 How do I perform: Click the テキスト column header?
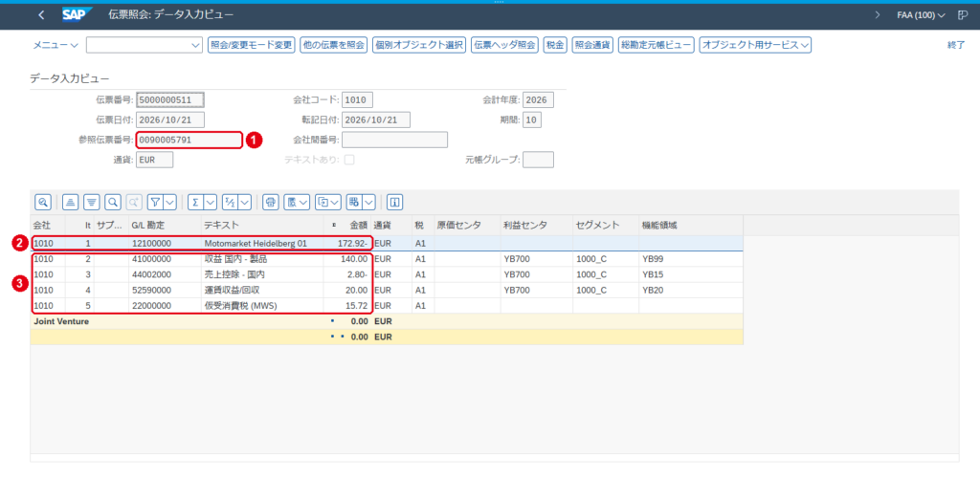(x=260, y=225)
